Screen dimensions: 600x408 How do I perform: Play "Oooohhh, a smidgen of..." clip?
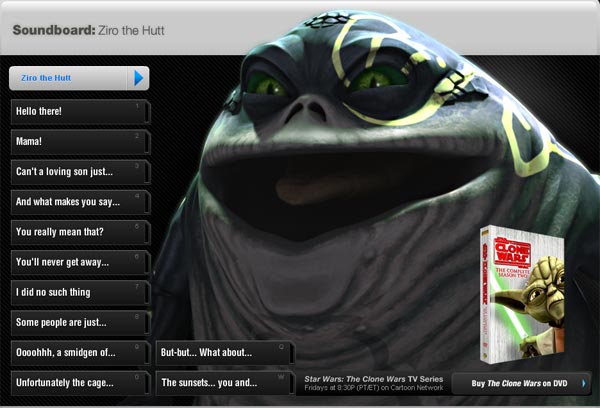pyautogui.click(x=81, y=353)
